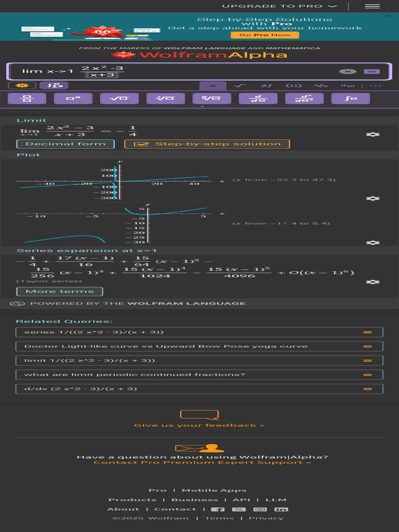Open the Mobile Apps footer link
This screenshot has width=399, height=532.
point(214,490)
